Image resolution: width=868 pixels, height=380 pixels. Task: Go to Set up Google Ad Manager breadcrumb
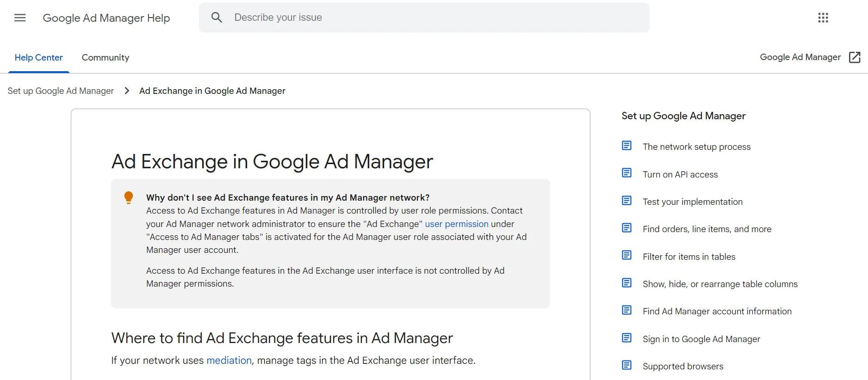(61, 91)
